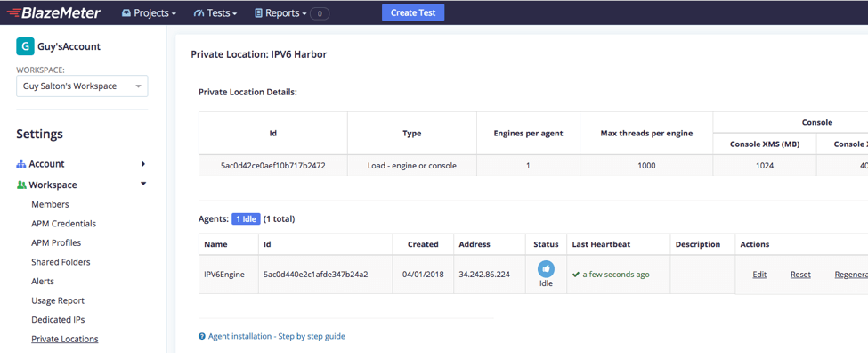Click the green G account avatar

point(25,46)
